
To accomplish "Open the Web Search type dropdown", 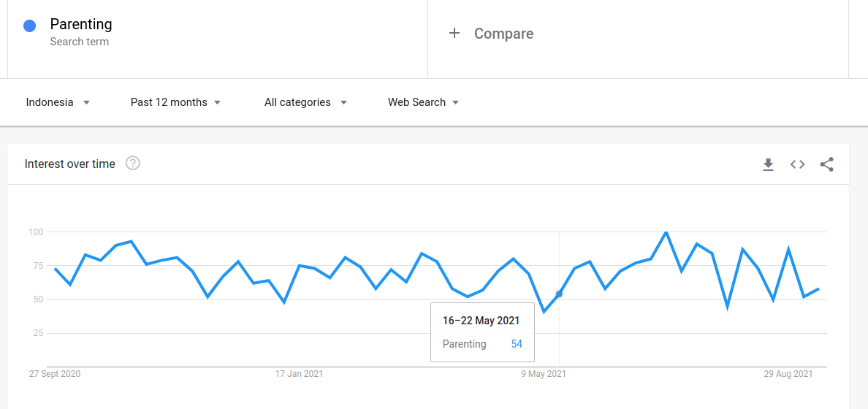I will pyautogui.click(x=424, y=102).
